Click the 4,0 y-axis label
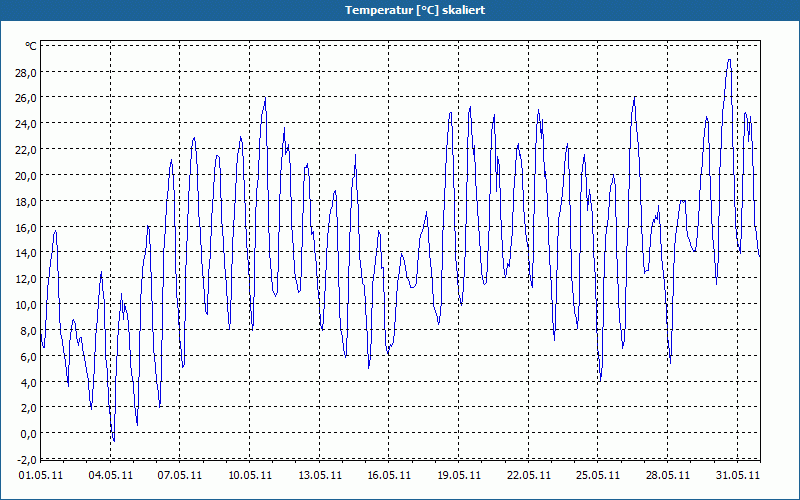 coord(28,382)
